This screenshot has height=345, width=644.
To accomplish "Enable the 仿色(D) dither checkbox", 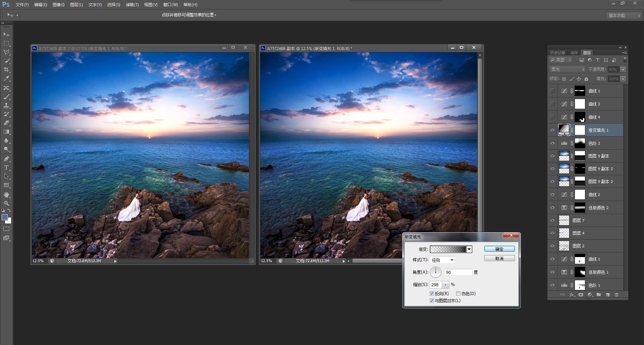I will tap(458, 294).
